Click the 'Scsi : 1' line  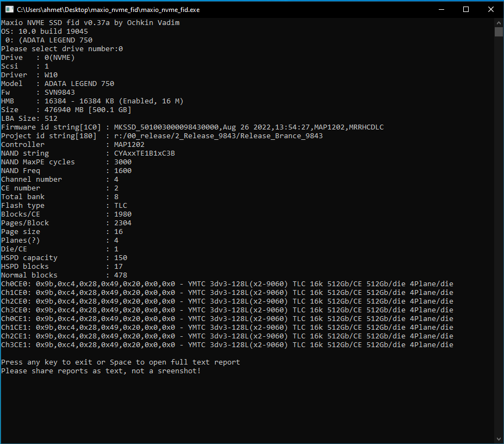pyautogui.click(x=25, y=66)
